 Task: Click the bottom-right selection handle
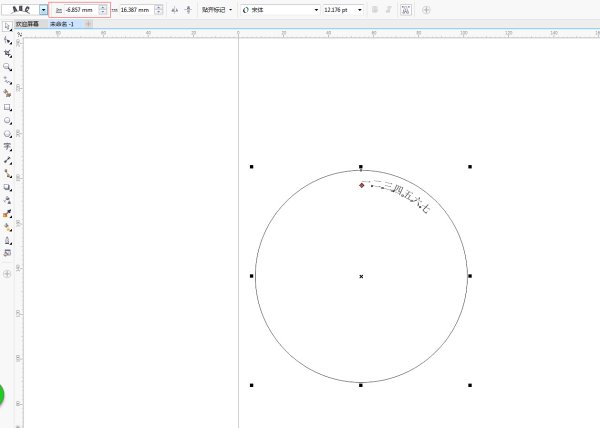[470, 385]
